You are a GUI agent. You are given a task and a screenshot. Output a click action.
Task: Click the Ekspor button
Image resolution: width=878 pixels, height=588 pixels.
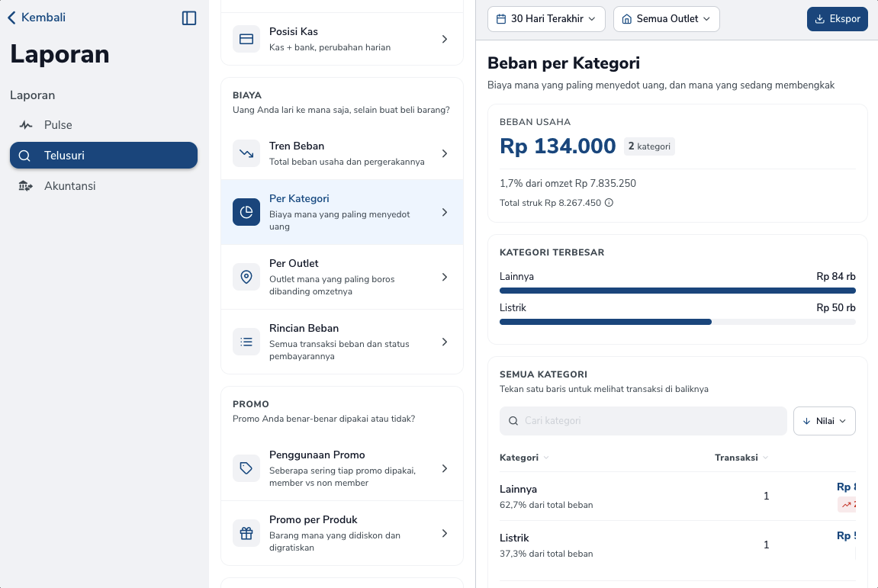point(837,19)
